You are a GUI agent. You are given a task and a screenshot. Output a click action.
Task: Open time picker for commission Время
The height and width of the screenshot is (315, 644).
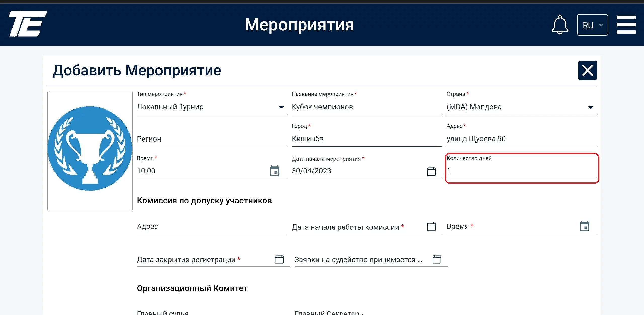584,226
